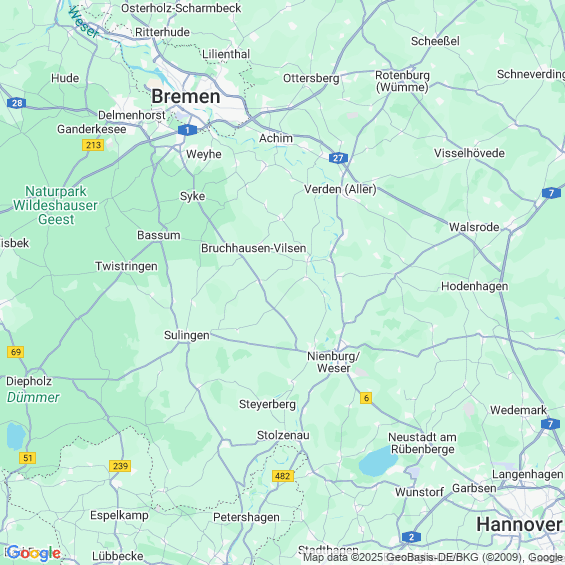
Task: Select Naturpark Wildeshauser Geest label
Action: [55, 205]
